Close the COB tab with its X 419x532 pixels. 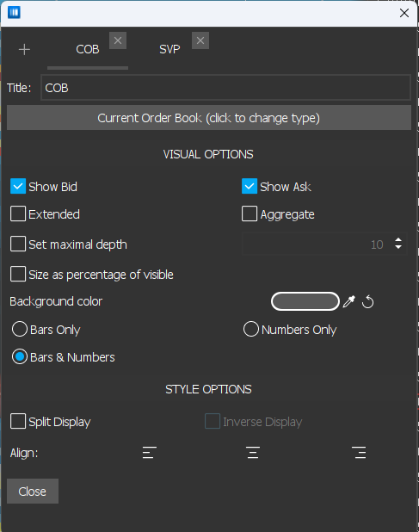[x=118, y=40]
